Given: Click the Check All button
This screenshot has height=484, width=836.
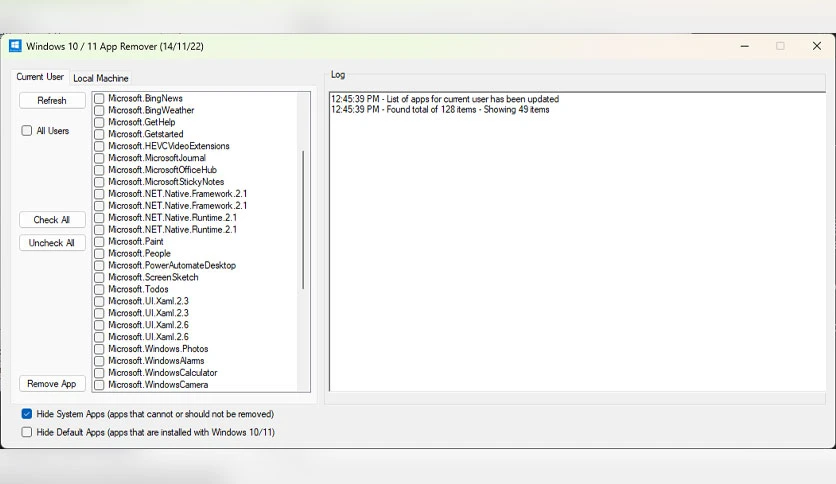Looking at the screenshot, I should (x=52, y=220).
